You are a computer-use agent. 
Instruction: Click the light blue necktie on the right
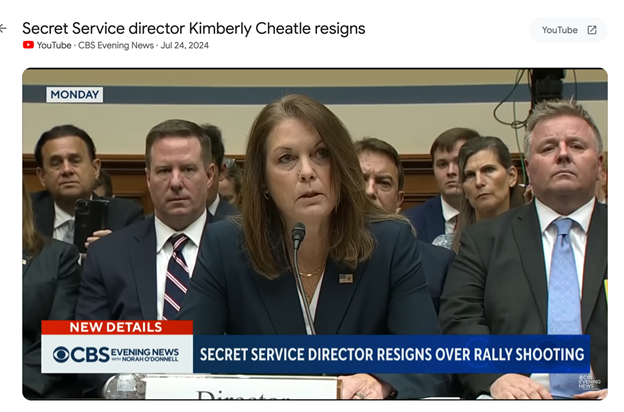[x=564, y=287]
